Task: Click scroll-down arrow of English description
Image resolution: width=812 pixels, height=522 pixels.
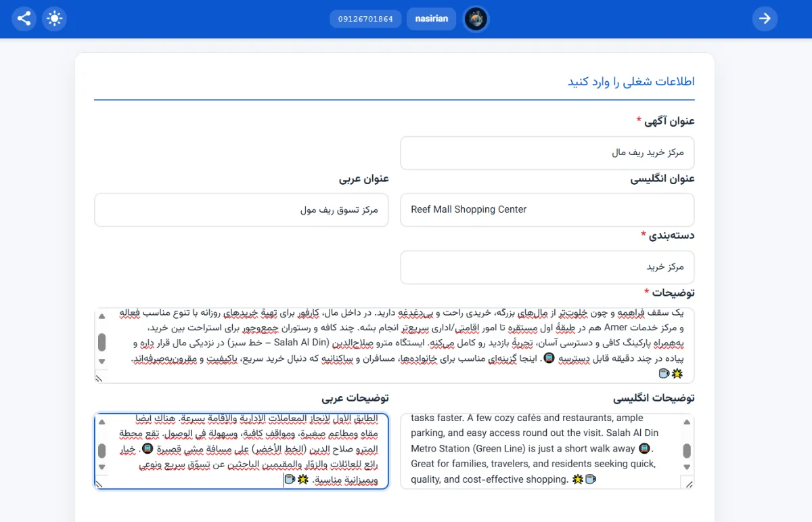Action: point(687,467)
